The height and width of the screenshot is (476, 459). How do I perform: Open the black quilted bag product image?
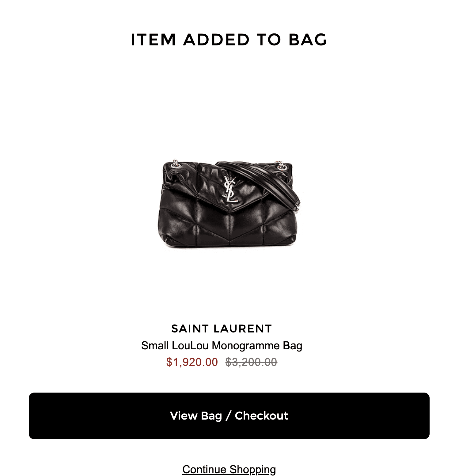229,204
